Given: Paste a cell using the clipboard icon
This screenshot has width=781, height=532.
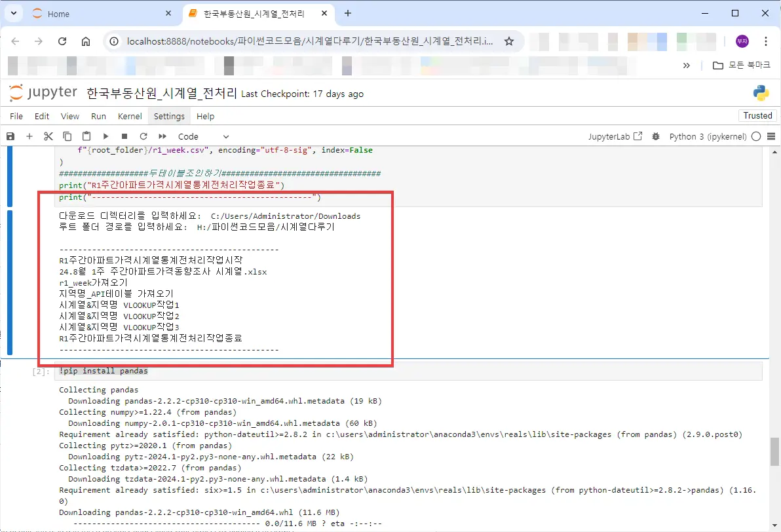Looking at the screenshot, I should coord(86,136).
